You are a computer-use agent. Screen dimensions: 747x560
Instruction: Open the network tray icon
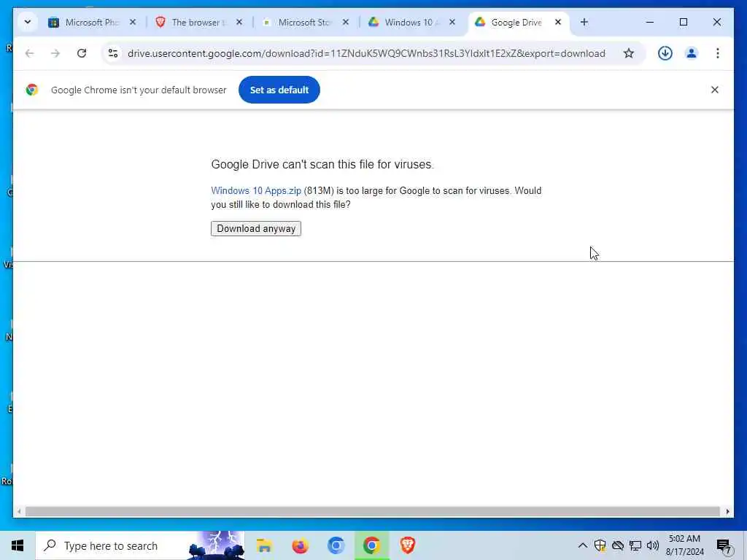[x=635, y=545]
